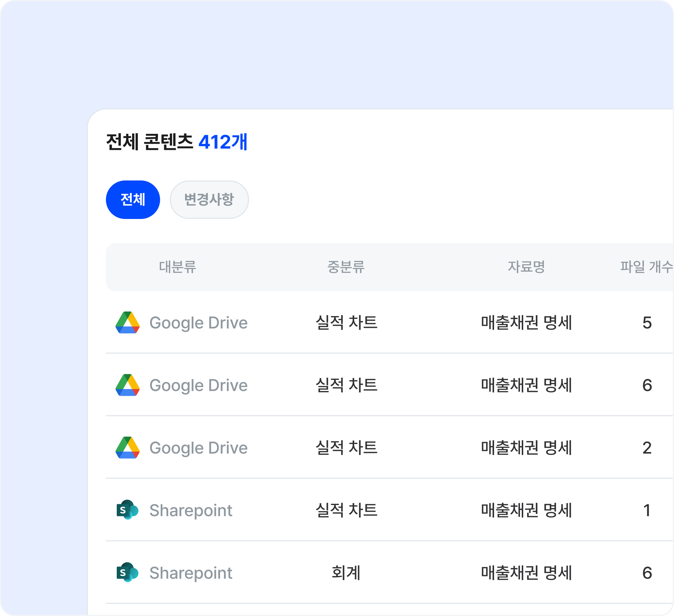Select Sharepoint text in row with count 1
The height and width of the screenshot is (616, 674).
tap(191, 511)
